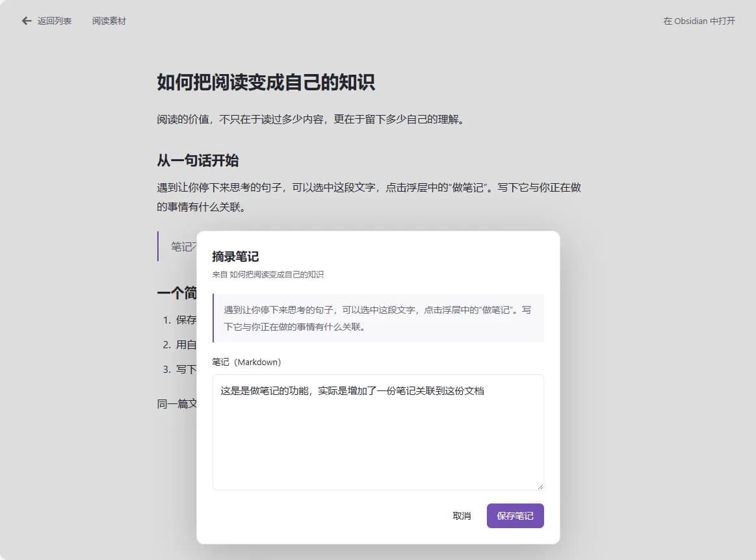Screen dimensions: 756x560
Task: Click the paragraph starting 阅读的价值
Action: coord(311,119)
